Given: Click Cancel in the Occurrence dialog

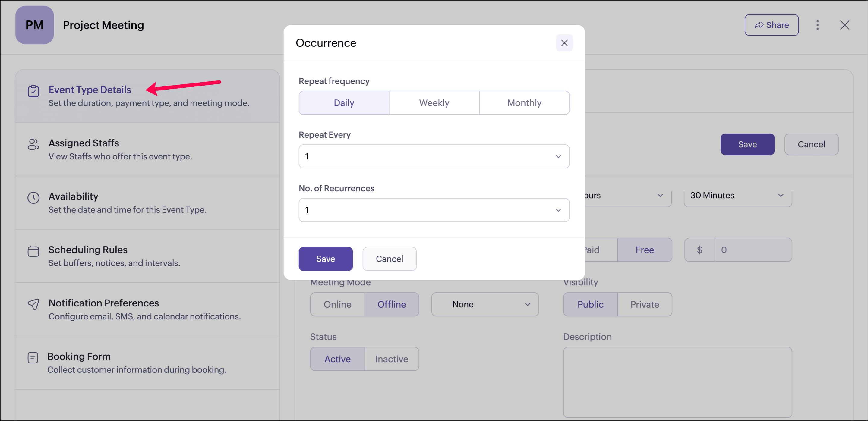Looking at the screenshot, I should click(389, 259).
